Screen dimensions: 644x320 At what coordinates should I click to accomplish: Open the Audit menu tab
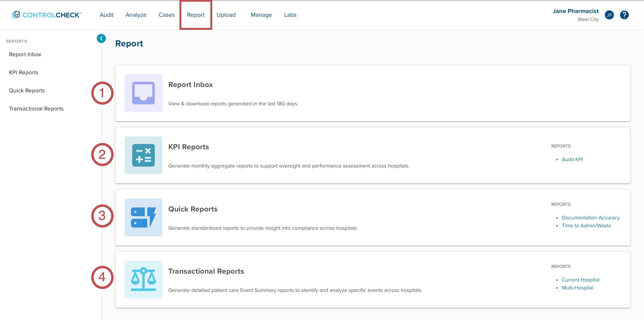[107, 15]
